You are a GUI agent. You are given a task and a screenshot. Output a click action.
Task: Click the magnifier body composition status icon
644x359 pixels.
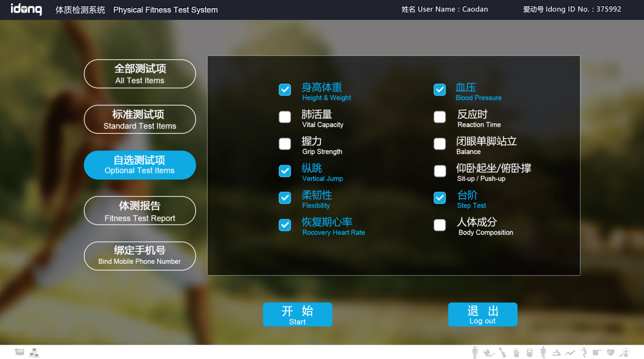click(624, 353)
